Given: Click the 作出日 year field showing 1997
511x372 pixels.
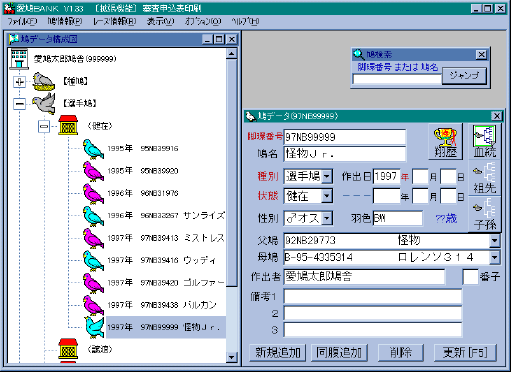Looking at the screenshot, I should (x=387, y=176).
